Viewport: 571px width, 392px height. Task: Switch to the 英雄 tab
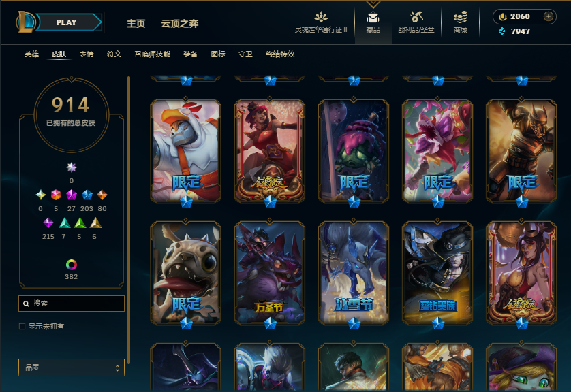pyautogui.click(x=31, y=54)
